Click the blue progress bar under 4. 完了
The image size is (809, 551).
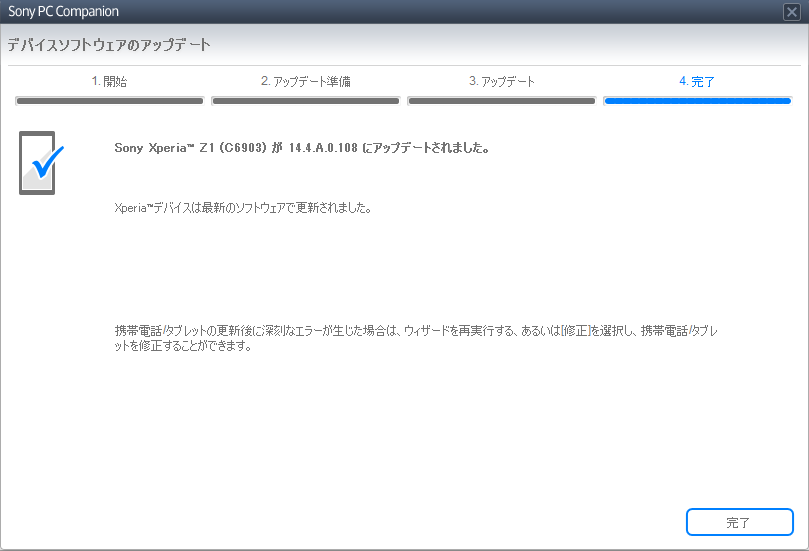pyautogui.click(x=698, y=101)
